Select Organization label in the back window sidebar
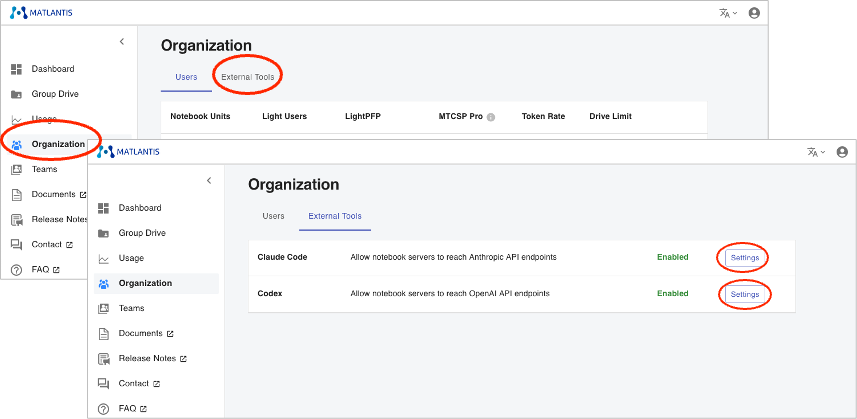Image resolution: width=857 pixels, height=419 pixels. (58, 144)
